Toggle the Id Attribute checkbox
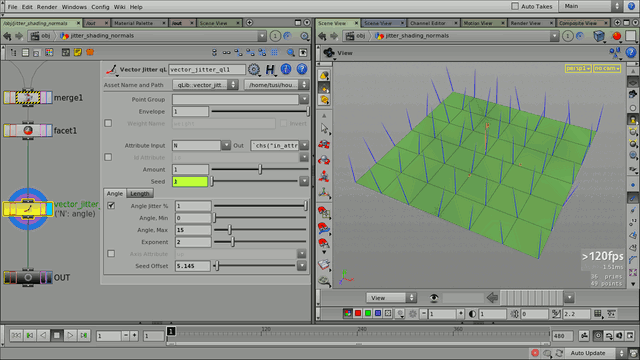The height and width of the screenshot is (360, 640). [x=108, y=157]
